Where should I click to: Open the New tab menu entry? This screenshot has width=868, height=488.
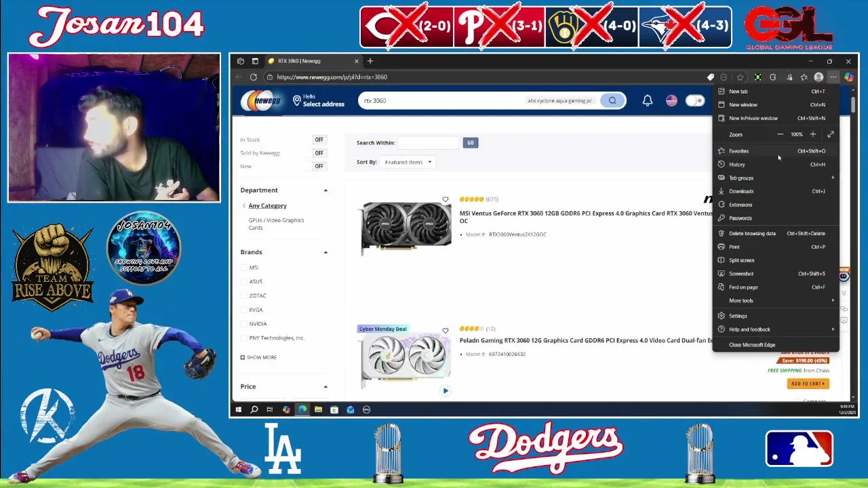click(x=776, y=91)
